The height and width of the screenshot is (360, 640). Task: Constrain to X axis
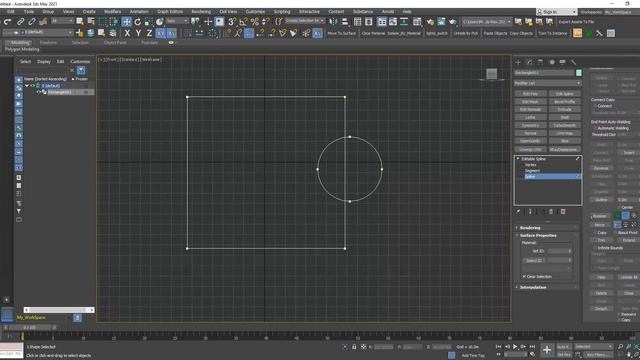pos(127,33)
